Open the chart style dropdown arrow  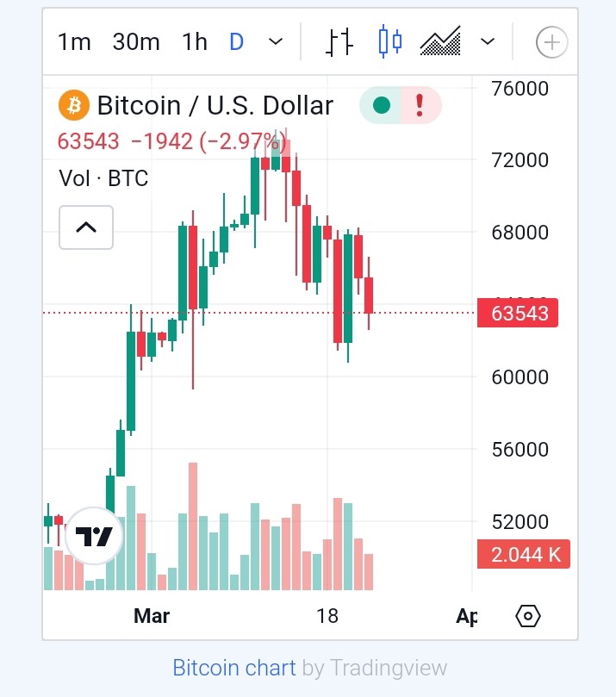(x=488, y=41)
